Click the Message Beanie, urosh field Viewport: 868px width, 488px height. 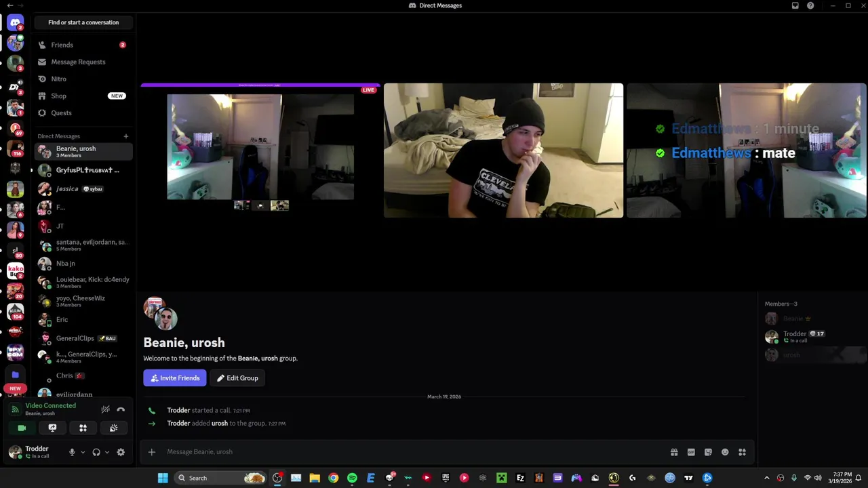(414, 452)
